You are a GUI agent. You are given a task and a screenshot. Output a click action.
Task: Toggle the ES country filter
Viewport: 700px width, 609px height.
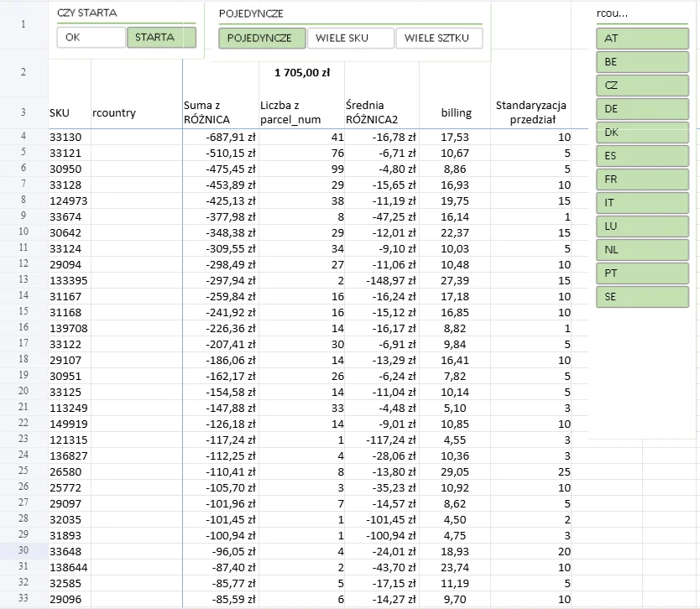642,156
